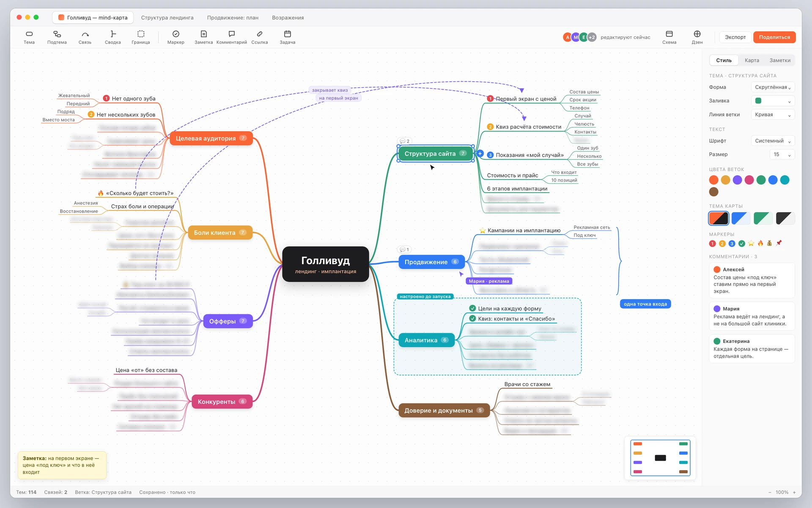Select the Подтема toolbar icon
This screenshot has height=508, width=812.
[x=57, y=37]
